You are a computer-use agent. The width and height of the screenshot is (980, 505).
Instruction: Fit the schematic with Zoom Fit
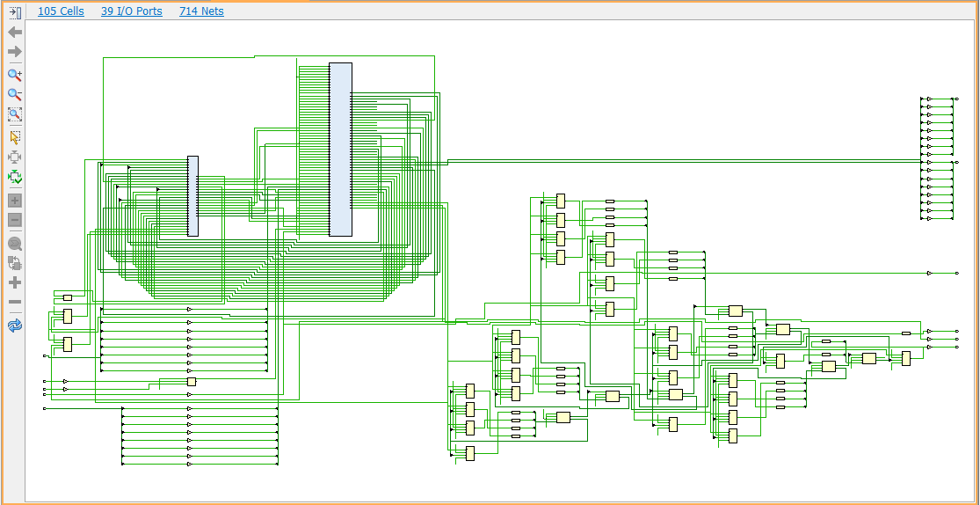coord(14,114)
